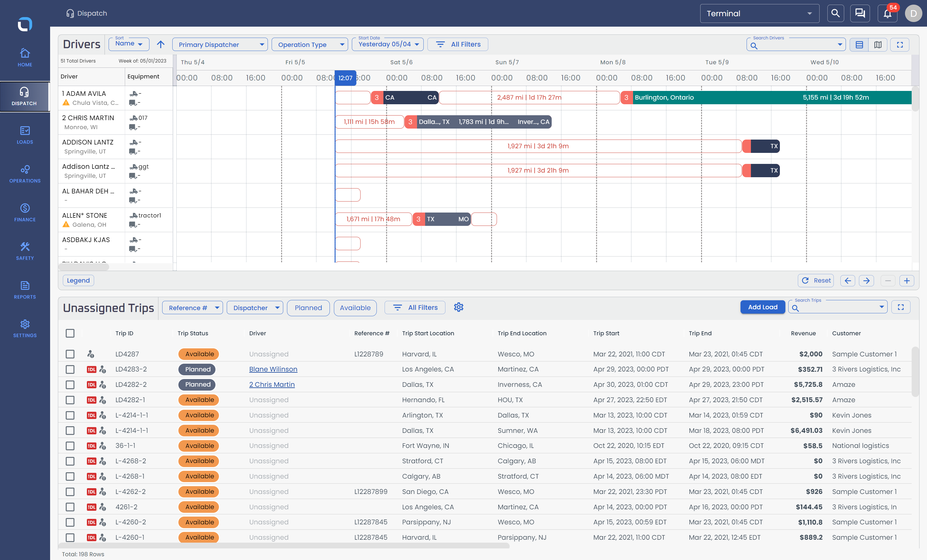The image size is (927, 560).
Task: Click Reset timeline button
Action: [x=816, y=281]
